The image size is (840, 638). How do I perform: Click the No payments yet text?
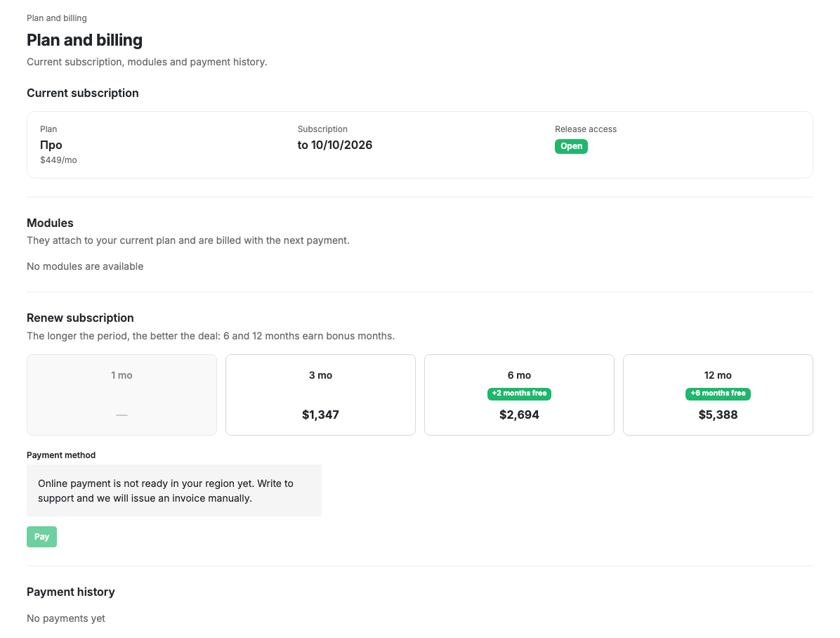tap(66, 619)
